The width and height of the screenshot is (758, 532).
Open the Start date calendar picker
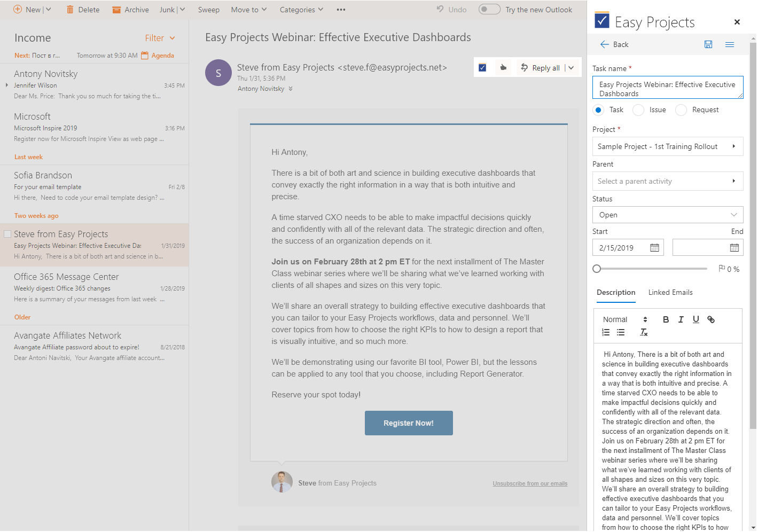[x=654, y=248]
